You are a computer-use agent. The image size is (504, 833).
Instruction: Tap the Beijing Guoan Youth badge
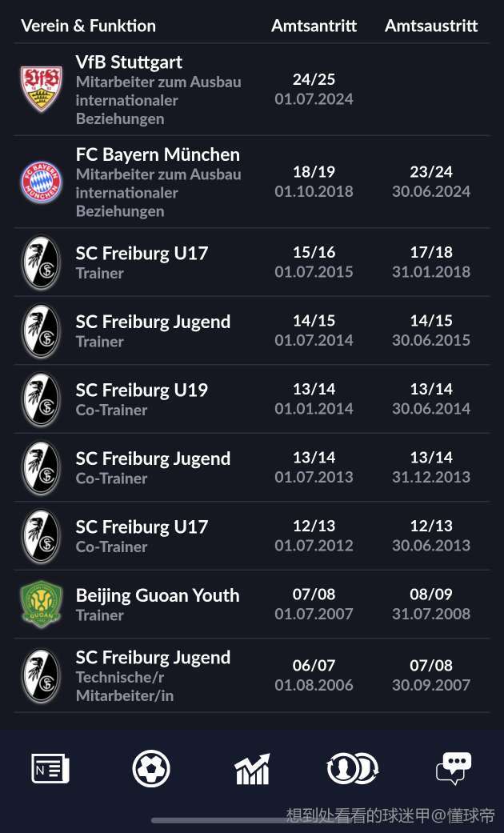pos(41,604)
